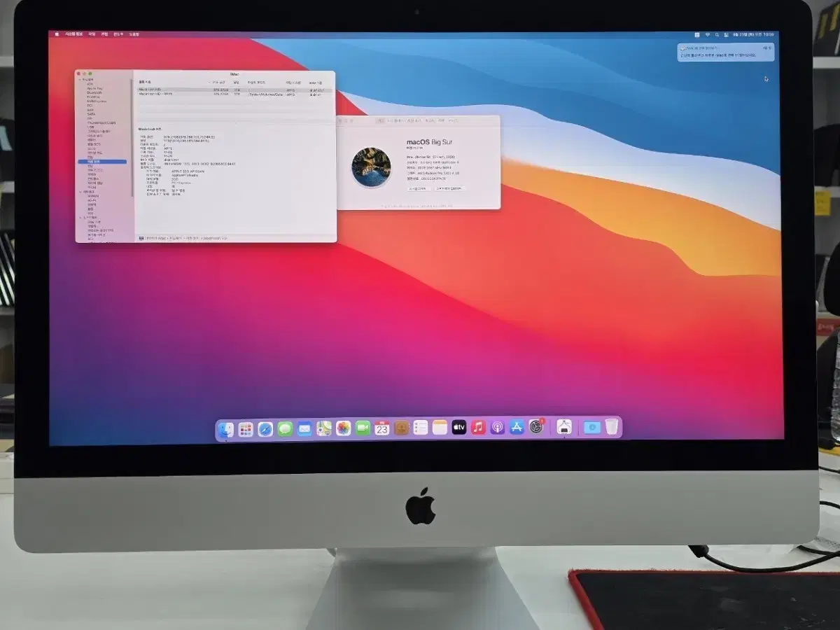
Task: Launch the App Store from the Dock
Action: (x=516, y=428)
